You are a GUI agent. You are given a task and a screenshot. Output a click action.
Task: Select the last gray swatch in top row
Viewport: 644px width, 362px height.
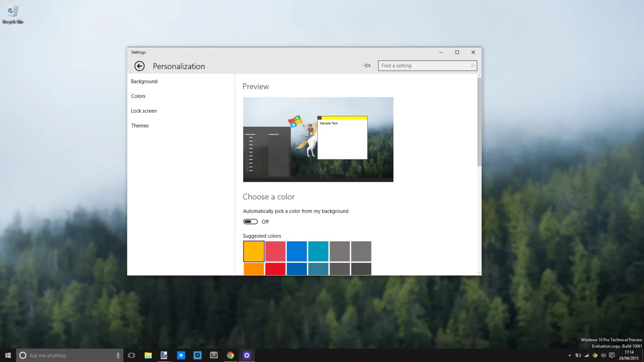pyautogui.click(x=361, y=251)
